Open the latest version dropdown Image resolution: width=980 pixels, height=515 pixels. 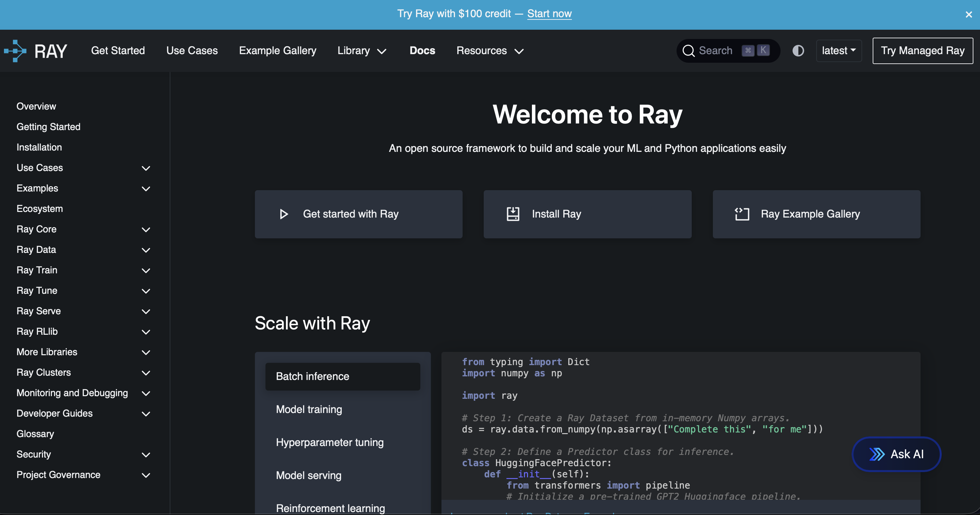pos(839,51)
